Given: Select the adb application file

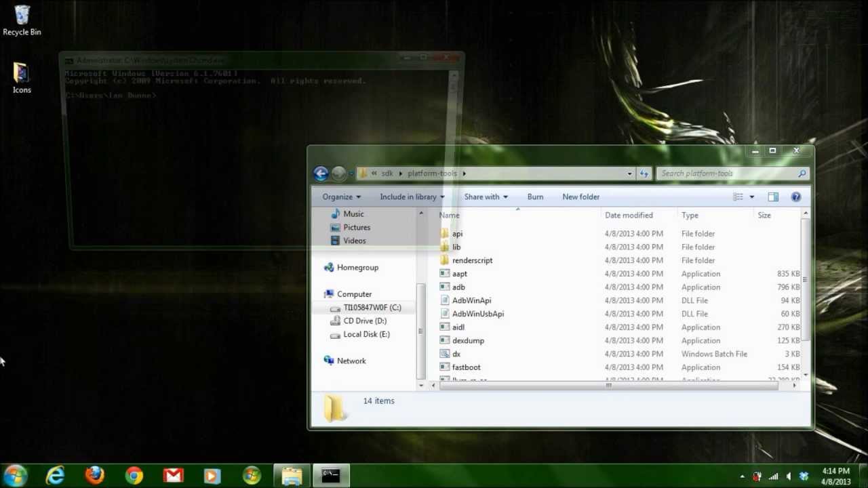Looking at the screenshot, I should click(x=458, y=287).
